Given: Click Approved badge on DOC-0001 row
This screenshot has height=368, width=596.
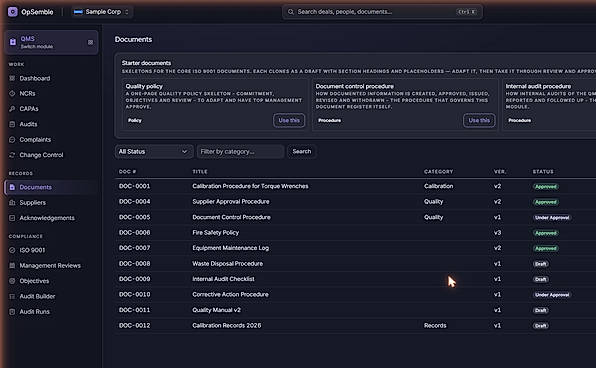Looking at the screenshot, I should click(545, 187).
